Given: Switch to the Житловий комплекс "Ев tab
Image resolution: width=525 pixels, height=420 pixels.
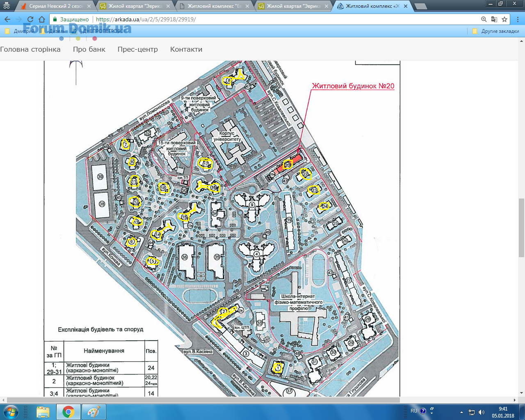Looking at the screenshot, I should point(214,6).
